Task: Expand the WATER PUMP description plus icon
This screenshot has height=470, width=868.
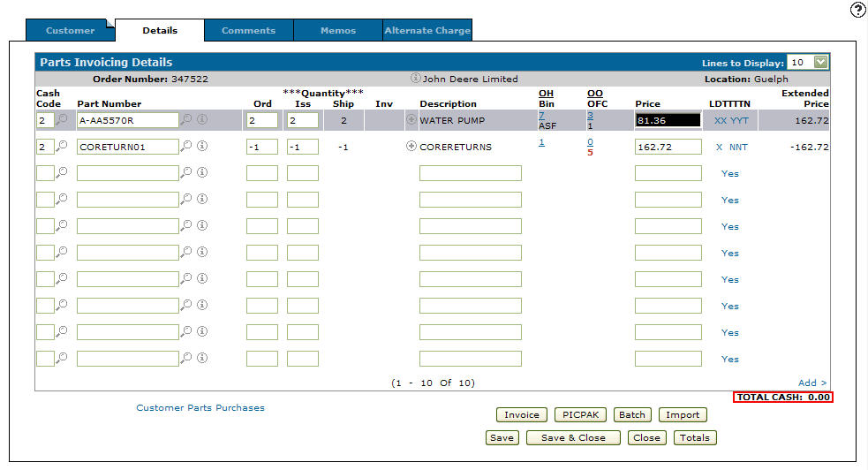Action: 411,120
